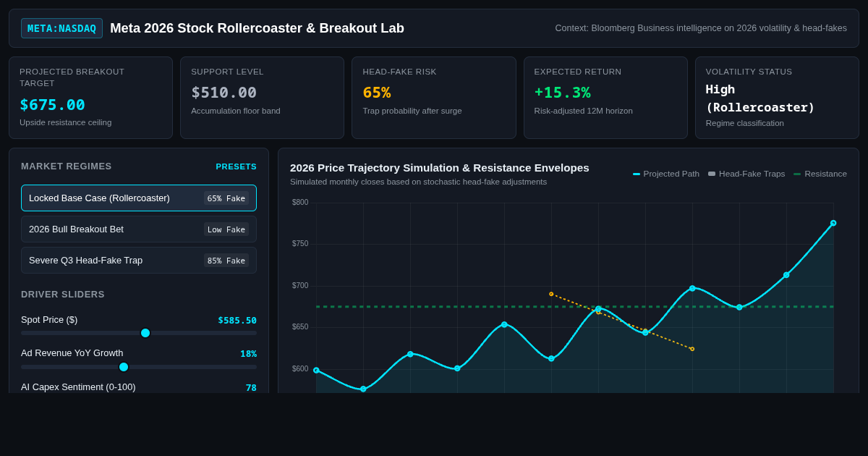Click the Volatility Status High (Rollercoaster) card
The width and height of the screenshot is (868, 456).
click(x=777, y=98)
